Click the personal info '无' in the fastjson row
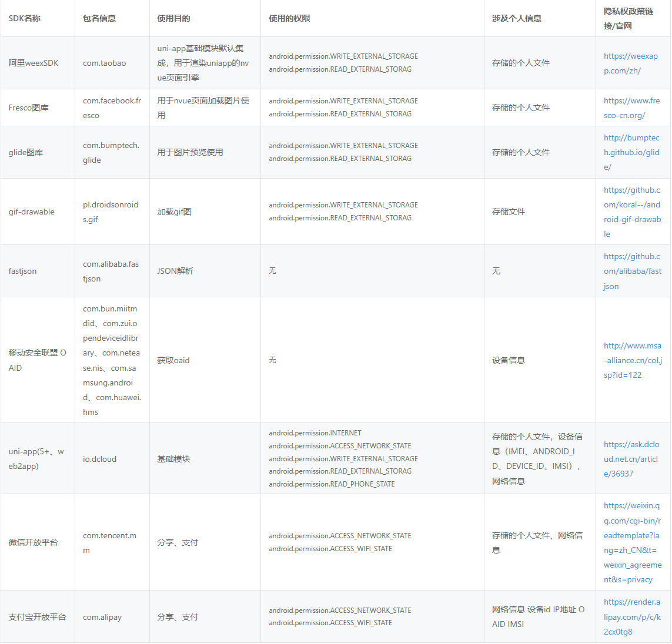Screen dimensions: 672x644 click(496, 271)
